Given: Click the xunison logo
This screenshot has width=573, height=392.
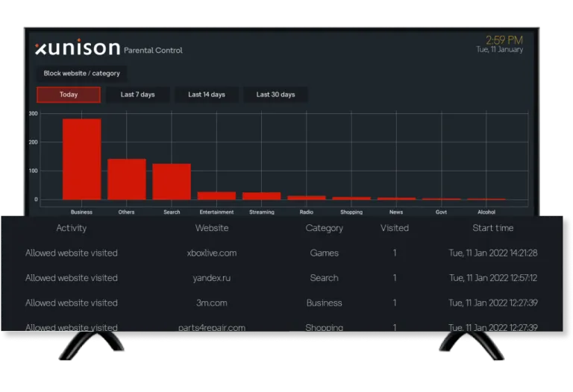Looking at the screenshot, I should tap(78, 48).
